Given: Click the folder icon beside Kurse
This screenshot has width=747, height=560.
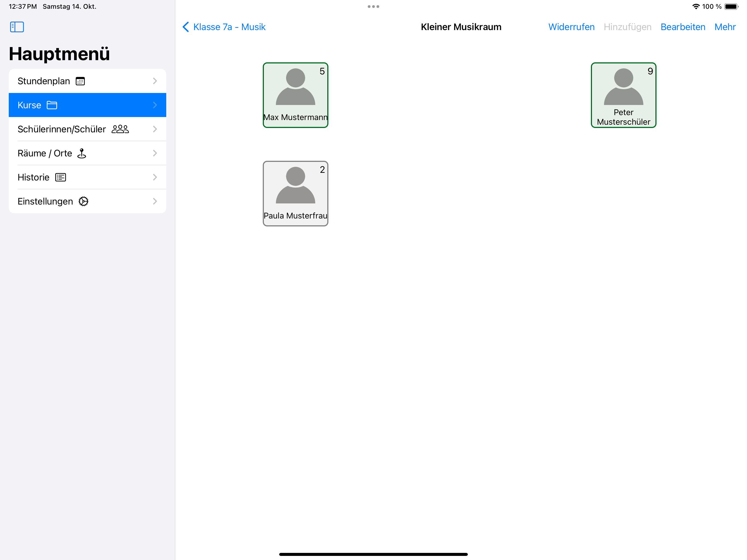Looking at the screenshot, I should point(52,105).
